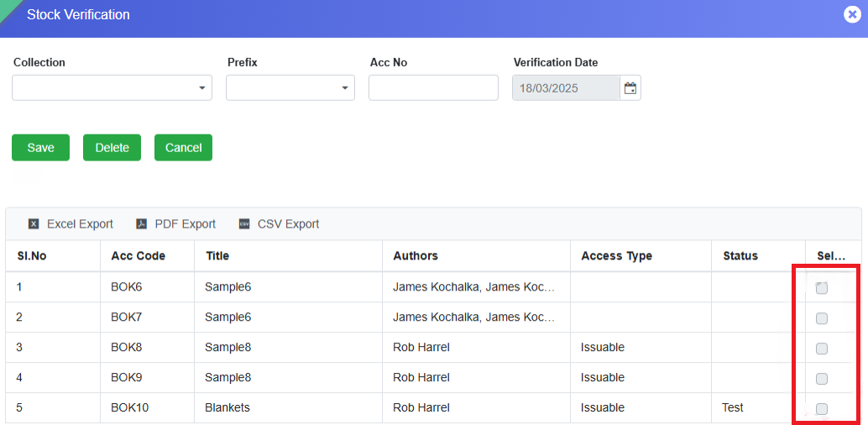Screen dimensions: 868x425
Task: Check the checkbox for BOK8 row
Action: (822, 349)
